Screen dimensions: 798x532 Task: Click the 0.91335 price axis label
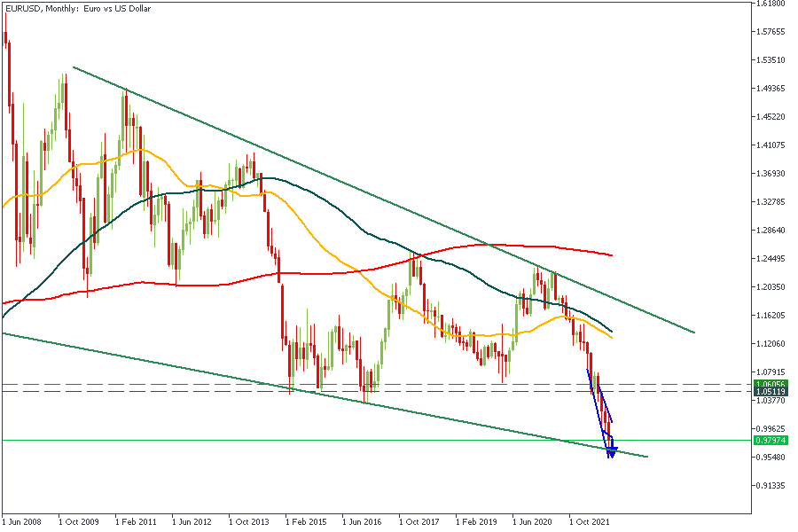pos(771,485)
